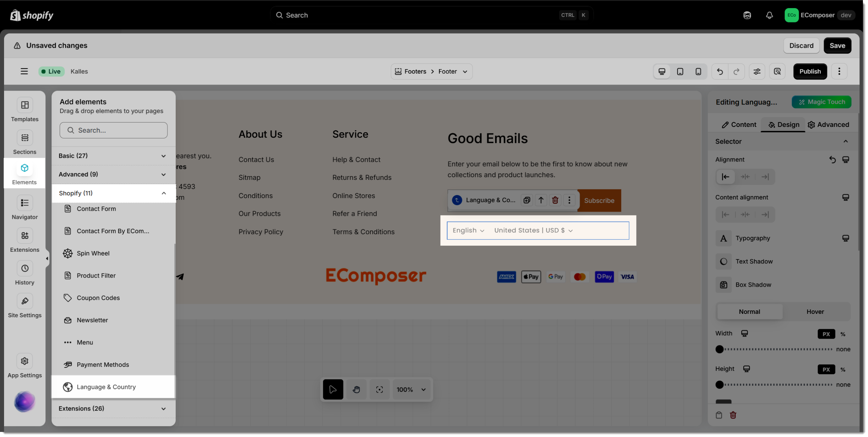Click the Publish button
Viewport: 868px width, 437px height.
click(810, 71)
